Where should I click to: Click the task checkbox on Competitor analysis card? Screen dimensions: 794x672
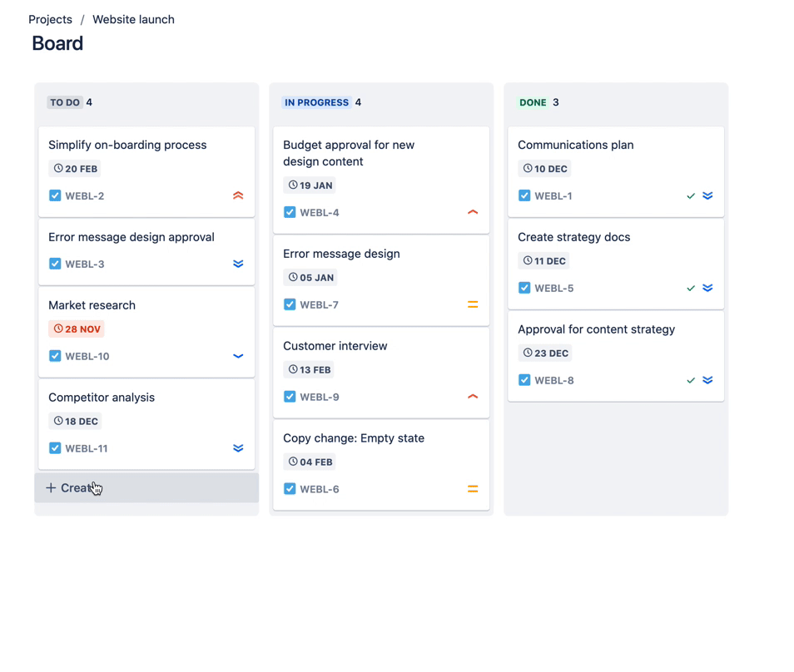point(54,448)
